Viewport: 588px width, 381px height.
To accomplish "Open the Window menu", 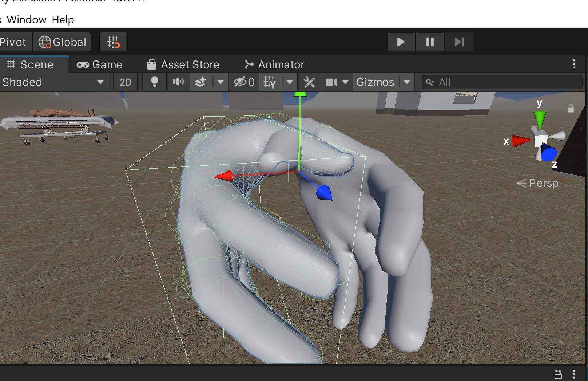I will [27, 20].
